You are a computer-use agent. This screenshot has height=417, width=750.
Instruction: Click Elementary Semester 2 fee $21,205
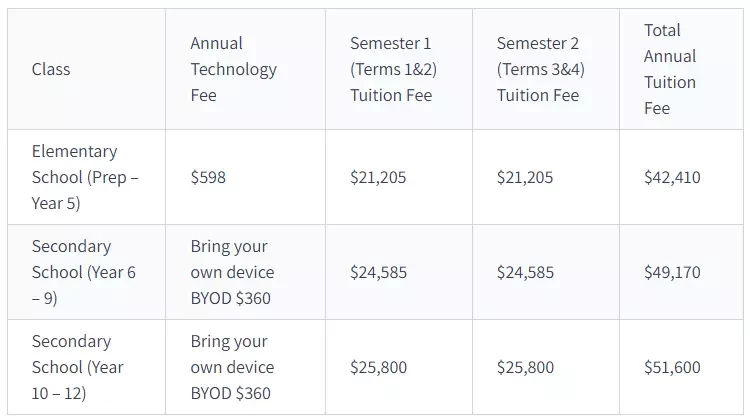(x=546, y=177)
